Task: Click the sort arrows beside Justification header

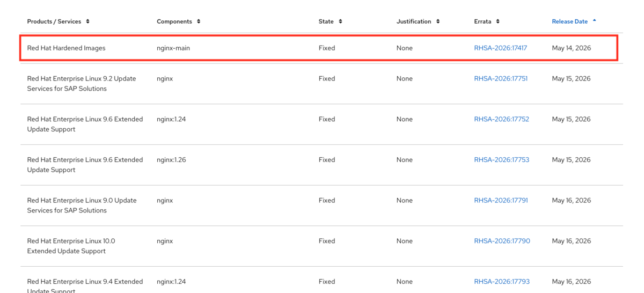Action: click(438, 21)
